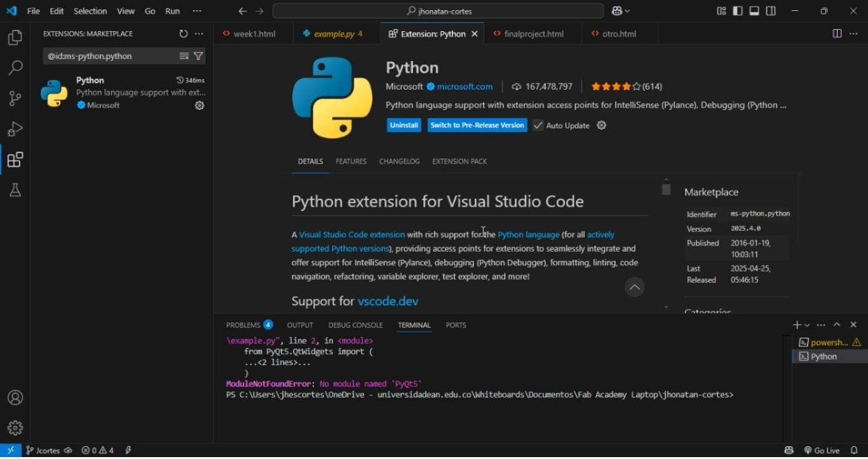Image resolution: width=868 pixels, height=459 pixels.
Task: Open the Copilot chat icon in title bar
Action: pos(616,11)
